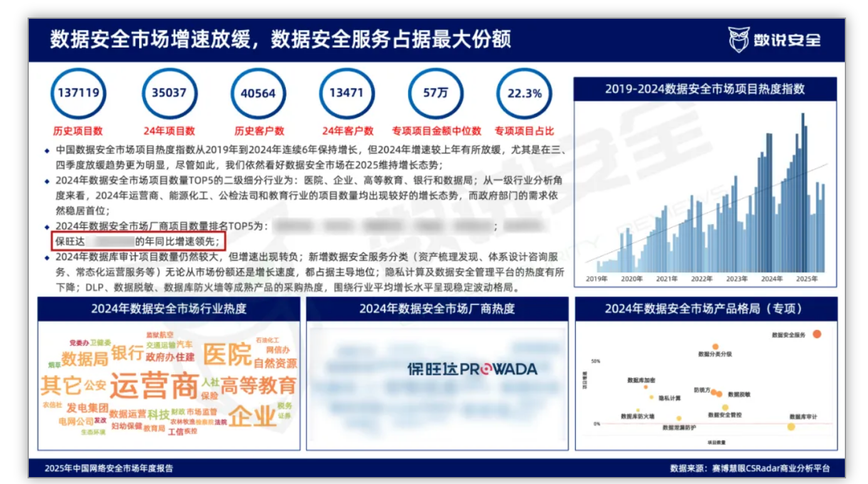
Task: Open the 2024年数据安全市场行业热度 panel header
Action: (x=169, y=309)
